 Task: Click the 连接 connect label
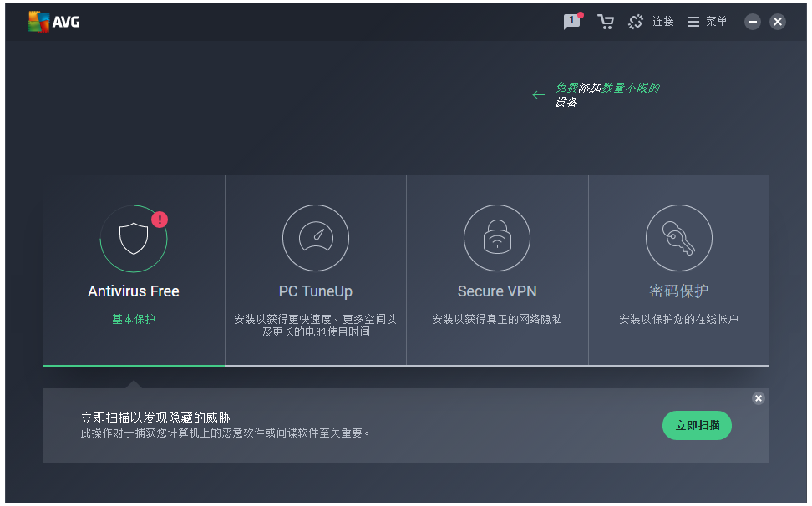pos(662,21)
